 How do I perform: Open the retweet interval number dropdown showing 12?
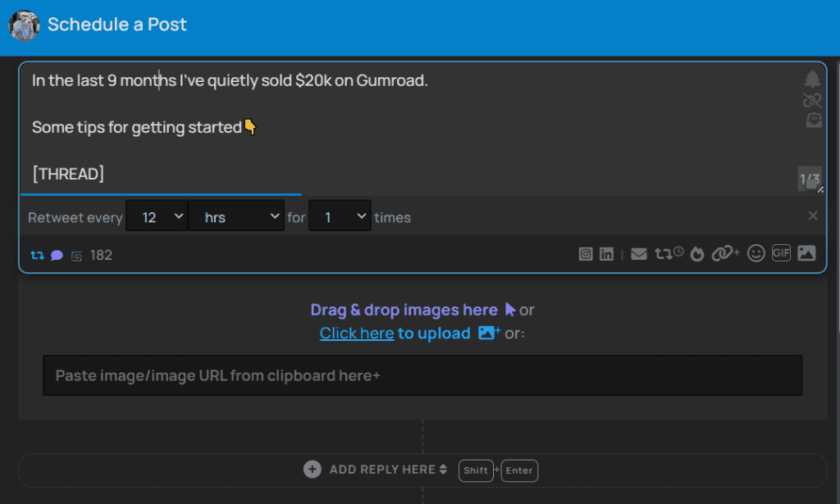(x=157, y=217)
